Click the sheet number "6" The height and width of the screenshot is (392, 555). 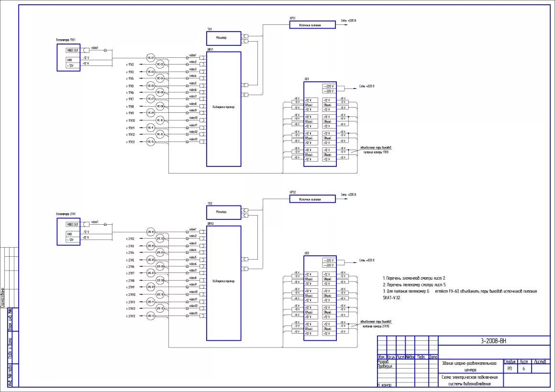(x=524, y=369)
